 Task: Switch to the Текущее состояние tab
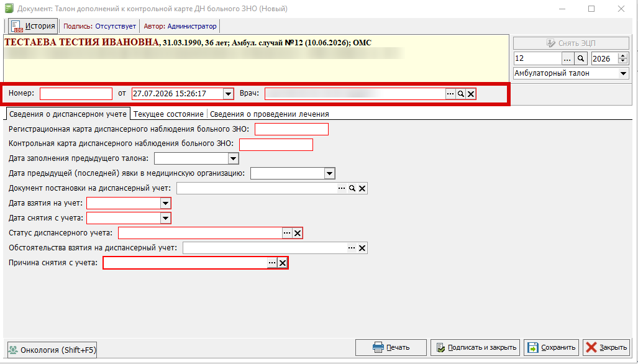point(168,114)
